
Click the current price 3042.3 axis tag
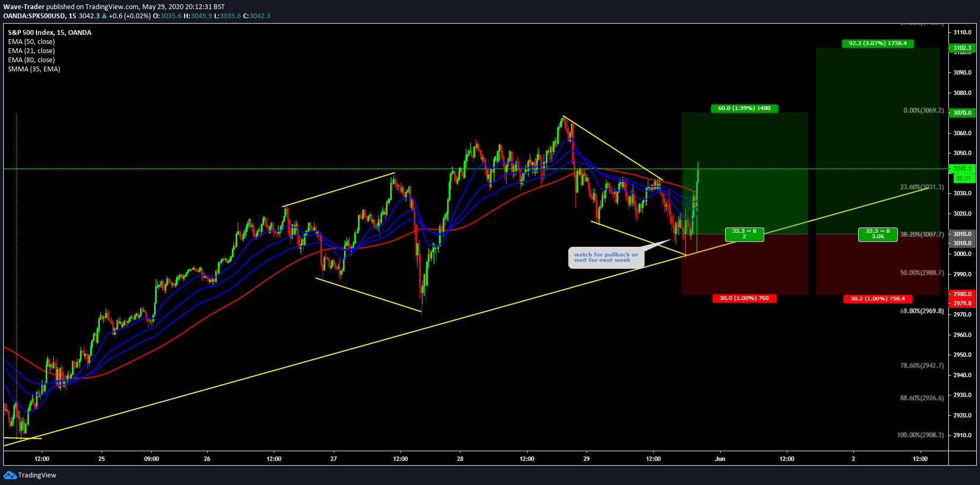coord(962,169)
